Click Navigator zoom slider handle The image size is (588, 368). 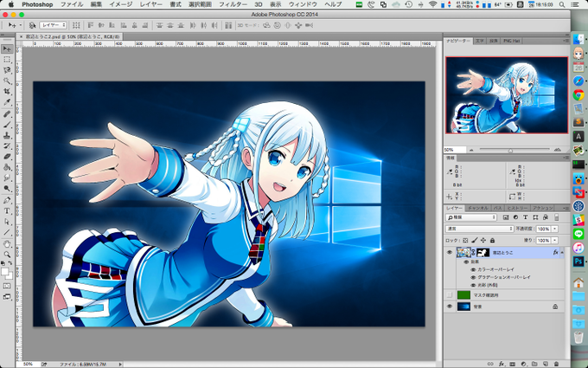(x=510, y=151)
